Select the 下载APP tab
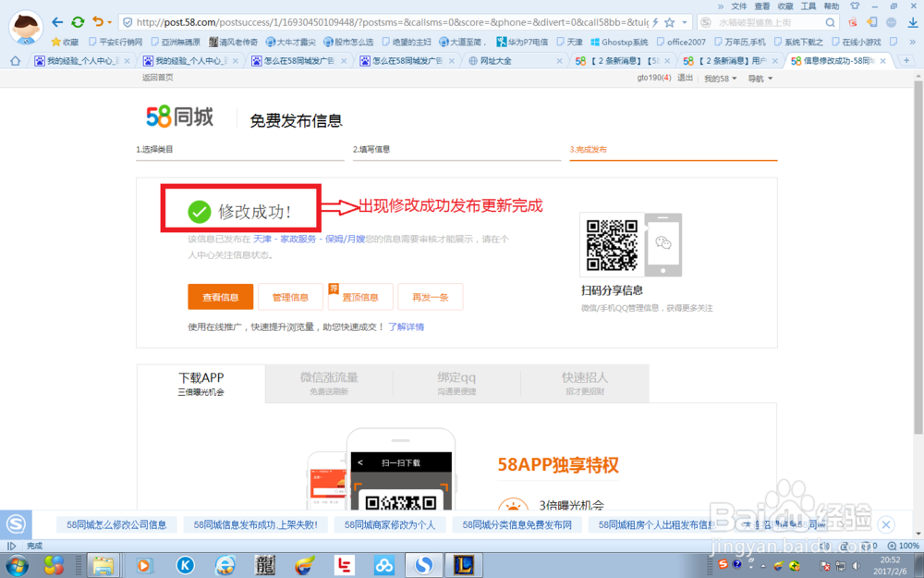 point(201,384)
